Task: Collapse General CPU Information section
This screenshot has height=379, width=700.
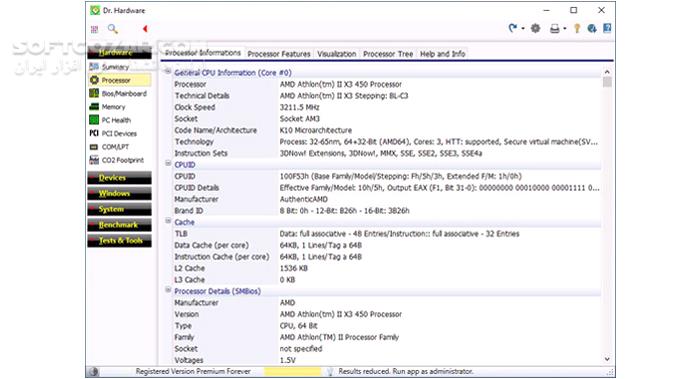Action: coord(168,71)
